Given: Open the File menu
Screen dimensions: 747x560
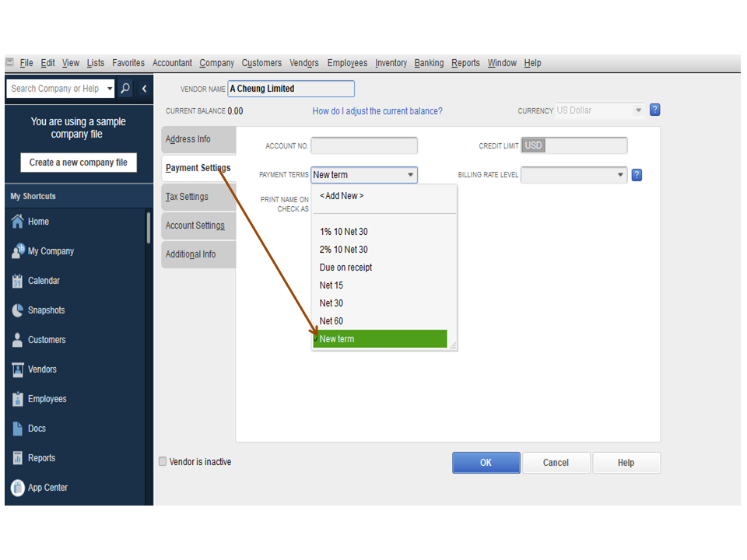Looking at the screenshot, I should click(x=26, y=63).
